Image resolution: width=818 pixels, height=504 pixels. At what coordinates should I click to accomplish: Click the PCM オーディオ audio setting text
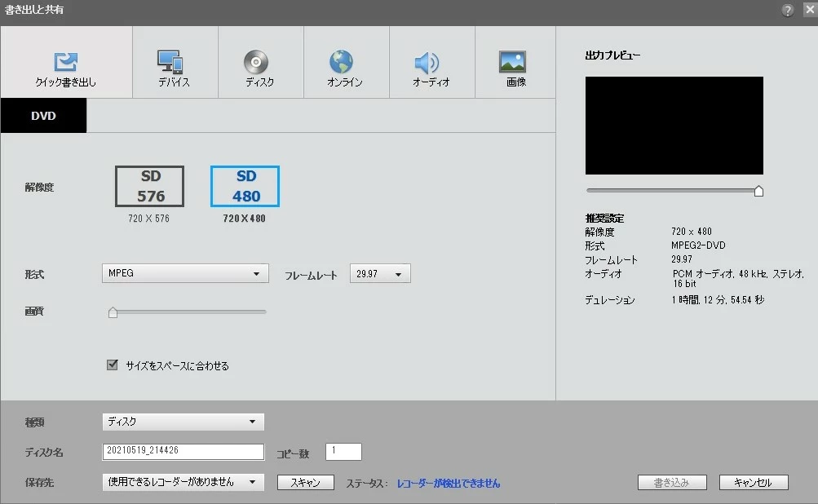click(737, 279)
